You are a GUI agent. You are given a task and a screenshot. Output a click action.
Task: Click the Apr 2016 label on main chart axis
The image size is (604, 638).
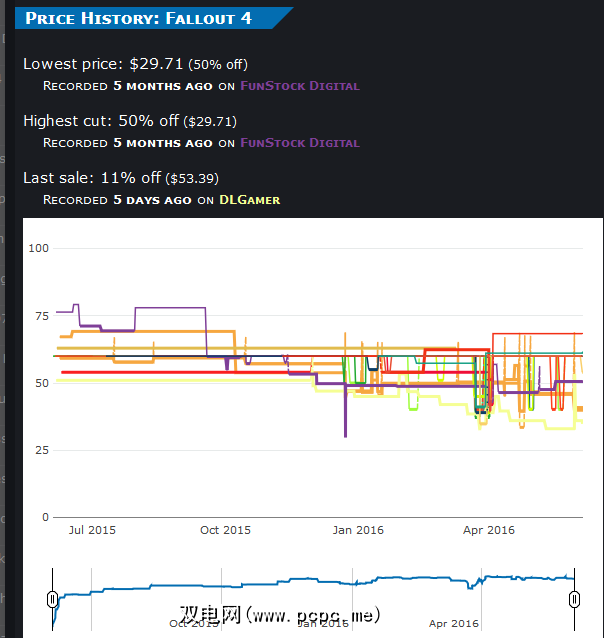(489, 530)
